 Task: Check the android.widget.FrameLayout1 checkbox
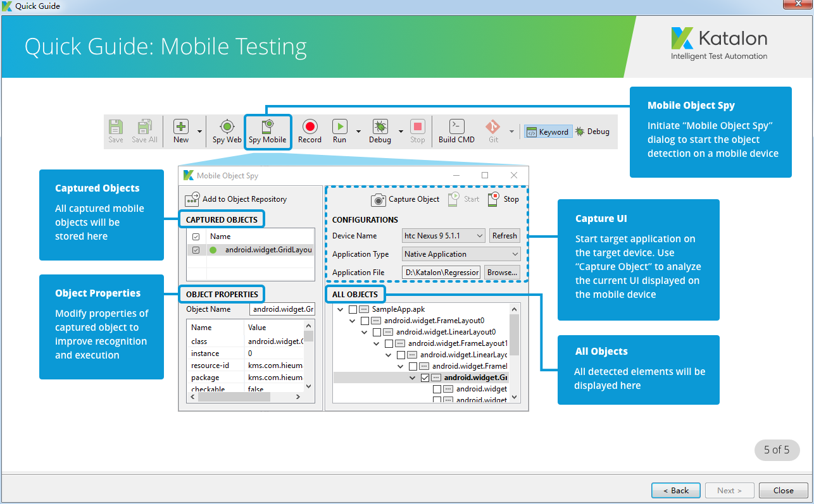click(x=389, y=343)
